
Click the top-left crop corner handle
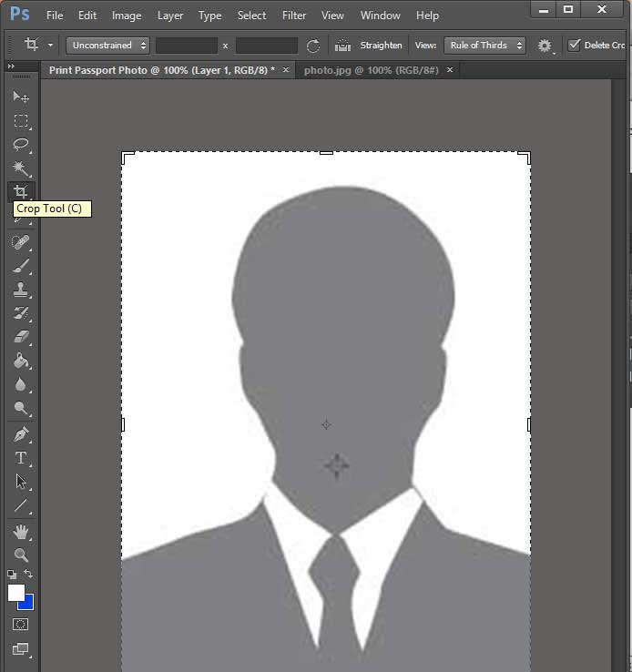[127, 157]
